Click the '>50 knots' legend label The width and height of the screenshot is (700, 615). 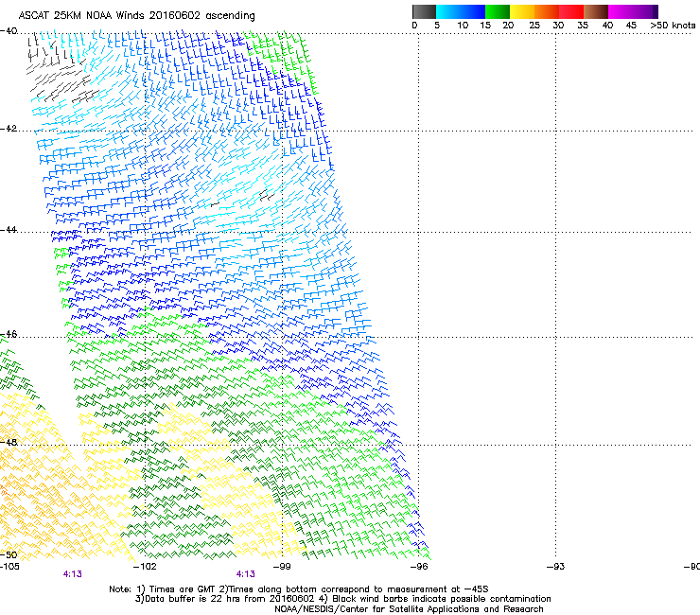click(x=673, y=26)
